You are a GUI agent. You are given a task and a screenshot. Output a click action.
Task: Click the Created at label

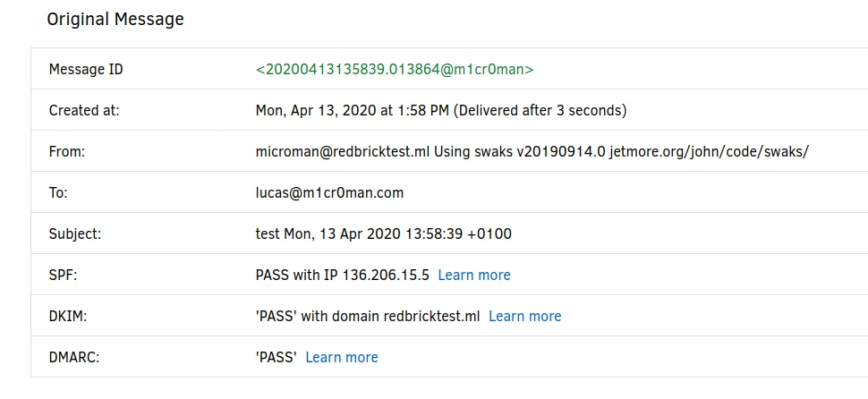pyautogui.click(x=84, y=110)
